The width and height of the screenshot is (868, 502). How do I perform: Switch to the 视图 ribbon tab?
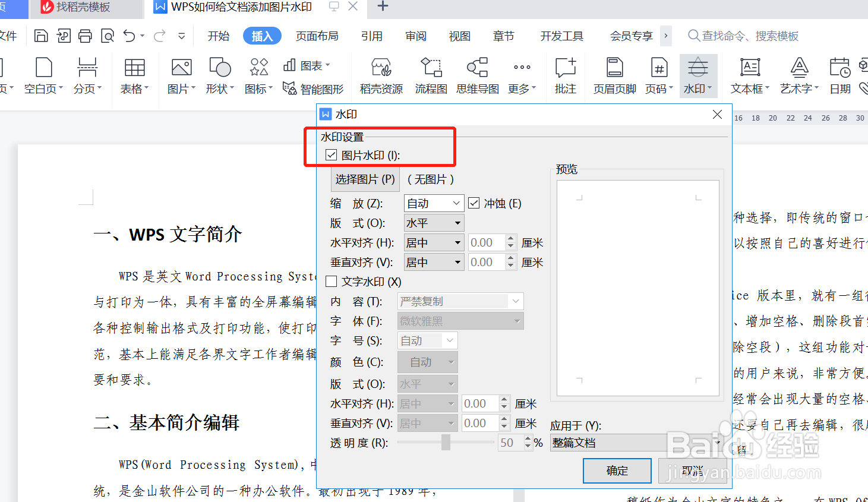click(x=460, y=36)
